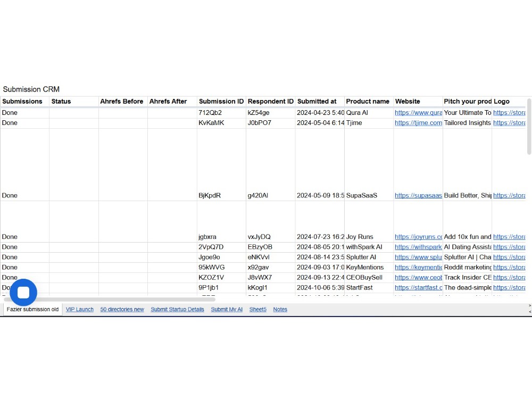Open the logo link in CEOBuySell row
Viewport: 532px width, 399px height.
509,278
